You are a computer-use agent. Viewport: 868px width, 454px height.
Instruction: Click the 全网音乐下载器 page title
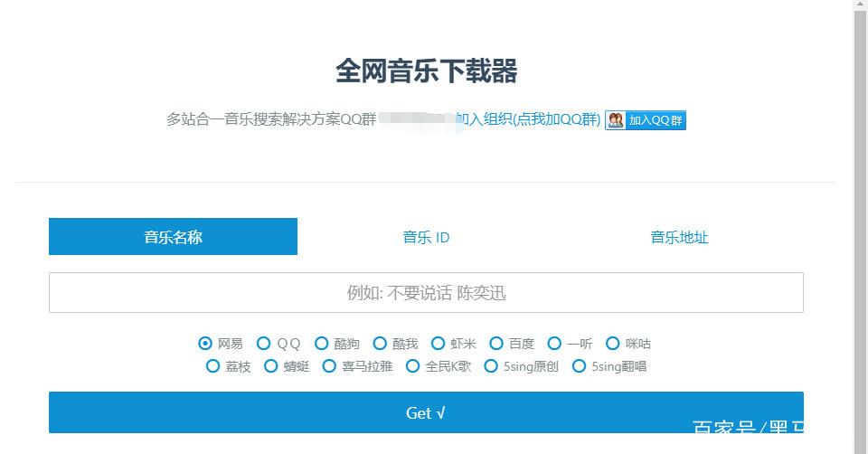coord(426,71)
